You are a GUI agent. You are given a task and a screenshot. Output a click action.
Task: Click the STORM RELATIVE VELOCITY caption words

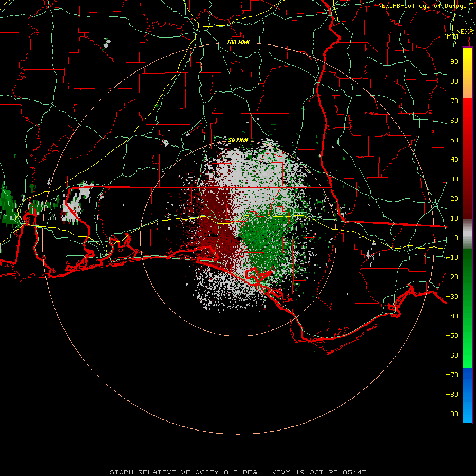(x=164, y=472)
